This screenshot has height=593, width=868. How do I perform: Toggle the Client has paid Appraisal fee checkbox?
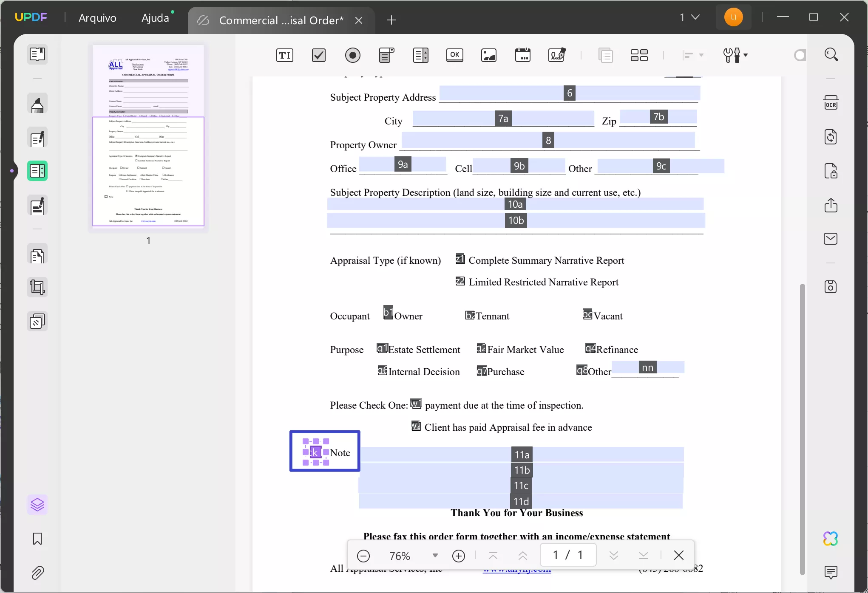(x=416, y=426)
